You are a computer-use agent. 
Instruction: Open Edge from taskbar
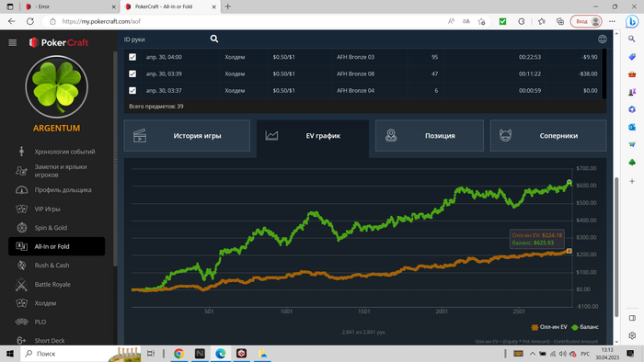pyautogui.click(x=221, y=354)
